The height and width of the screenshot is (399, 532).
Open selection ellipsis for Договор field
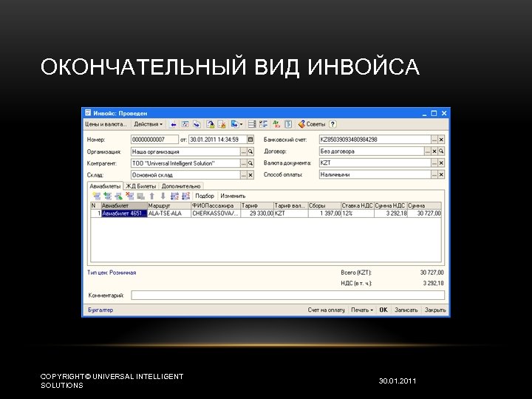point(428,151)
